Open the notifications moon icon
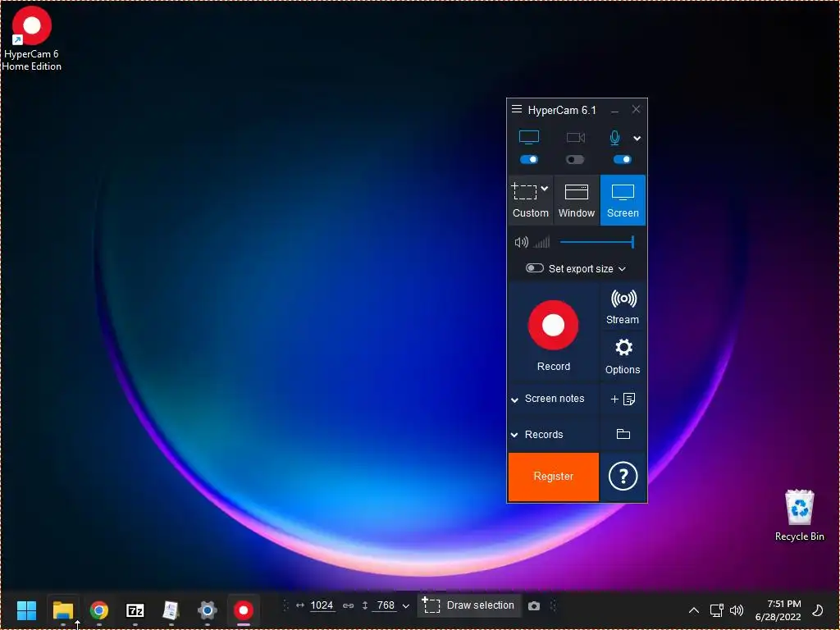 [818, 610]
